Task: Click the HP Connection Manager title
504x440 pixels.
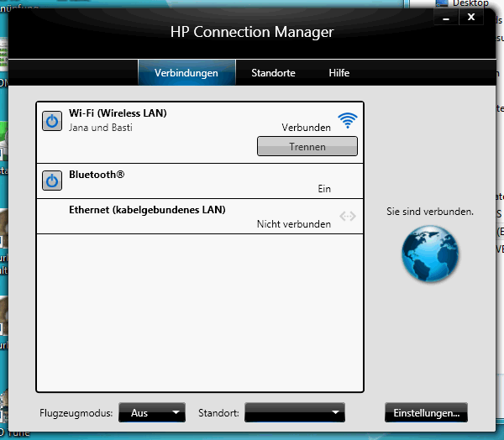Action: pos(252,32)
